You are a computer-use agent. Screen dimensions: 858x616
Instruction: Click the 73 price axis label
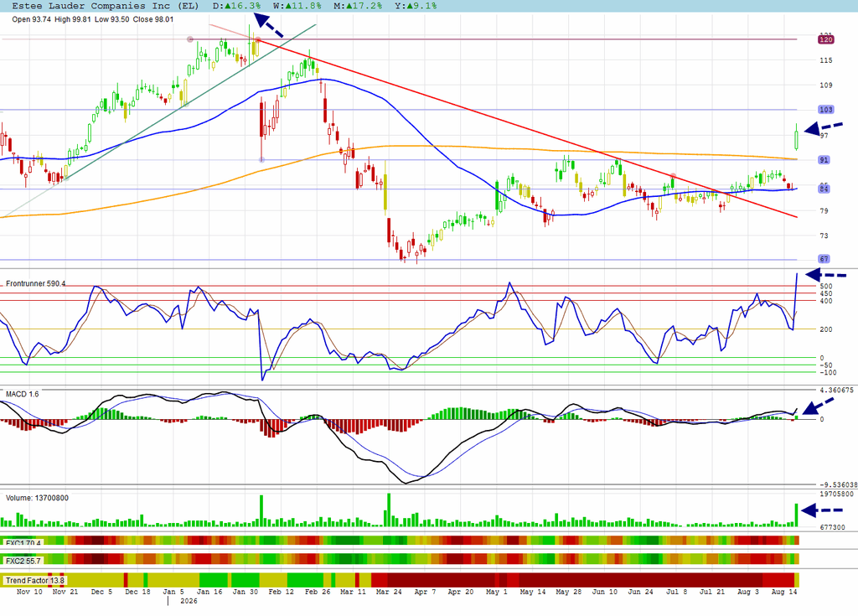[824, 236]
